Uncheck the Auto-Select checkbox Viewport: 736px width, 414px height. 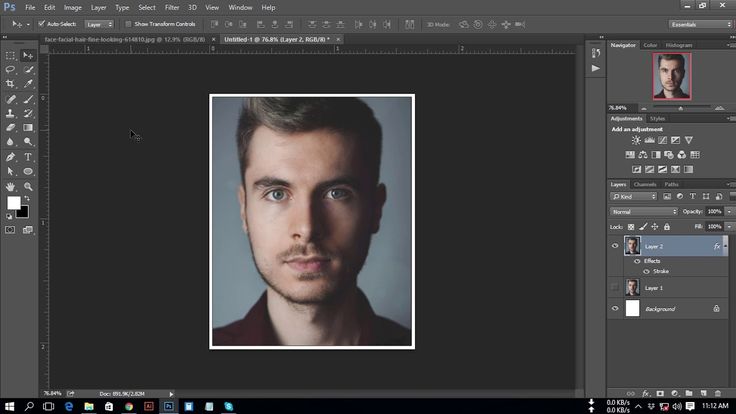[x=41, y=23]
